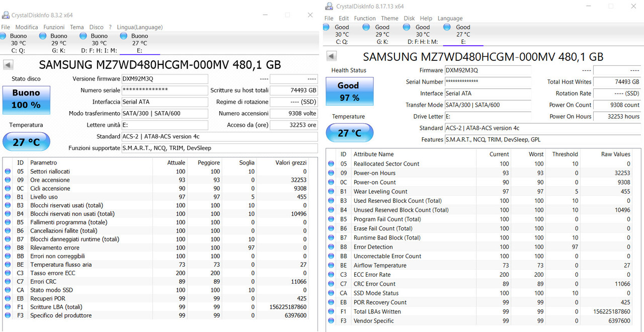Click the Good 97 % health button
This screenshot has height=332, width=644.
[349, 91]
